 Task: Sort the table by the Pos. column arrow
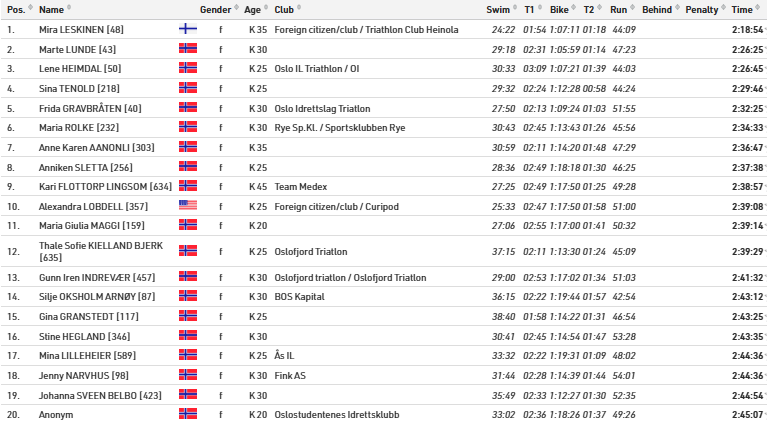(29, 9)
